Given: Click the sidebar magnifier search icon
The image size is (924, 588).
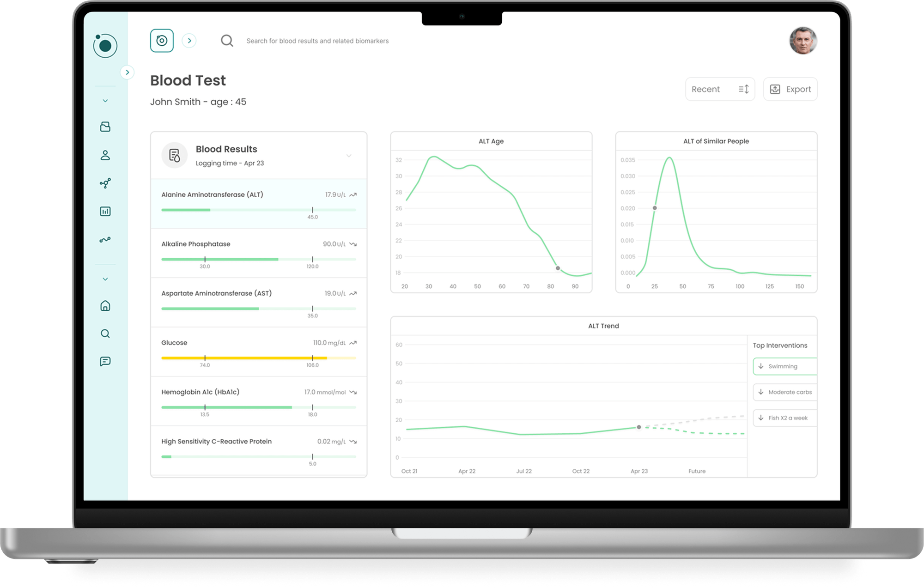Looking at the screenshot, I should 105,333.
